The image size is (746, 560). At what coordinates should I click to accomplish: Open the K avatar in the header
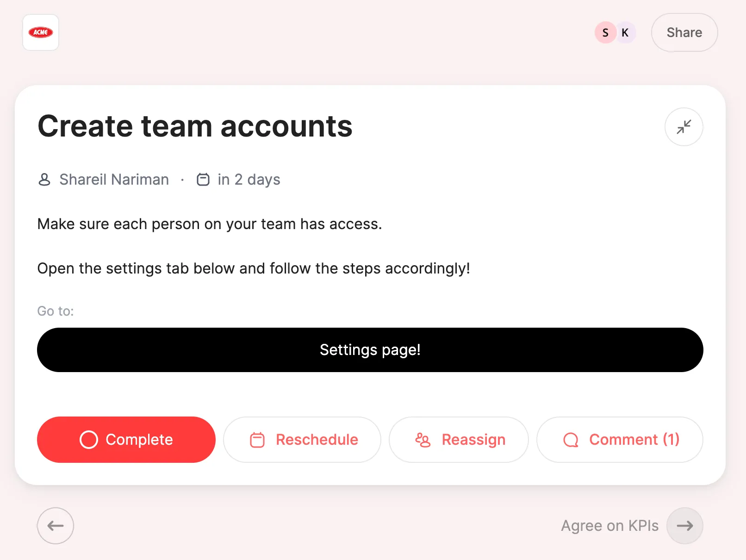625,32
